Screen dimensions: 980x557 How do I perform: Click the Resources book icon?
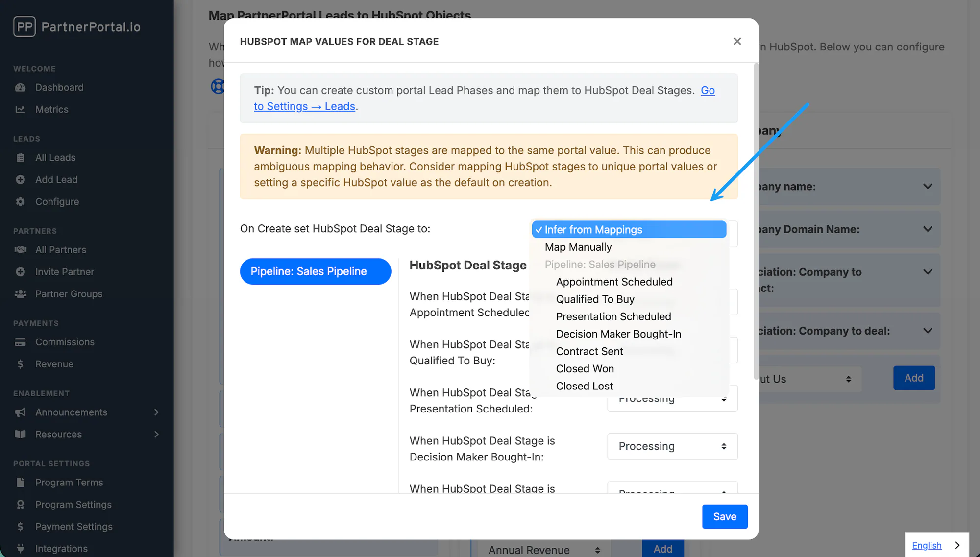(20, 434)
